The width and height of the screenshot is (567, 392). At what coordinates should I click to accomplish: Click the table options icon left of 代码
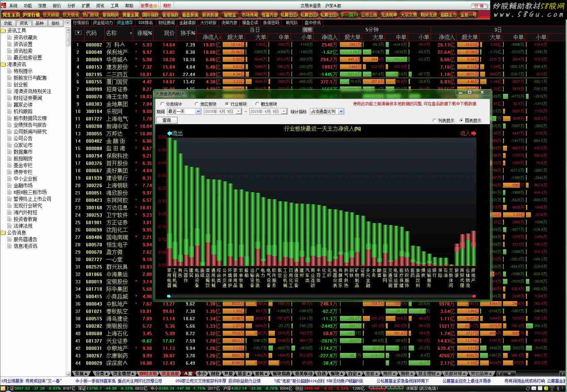78,33
